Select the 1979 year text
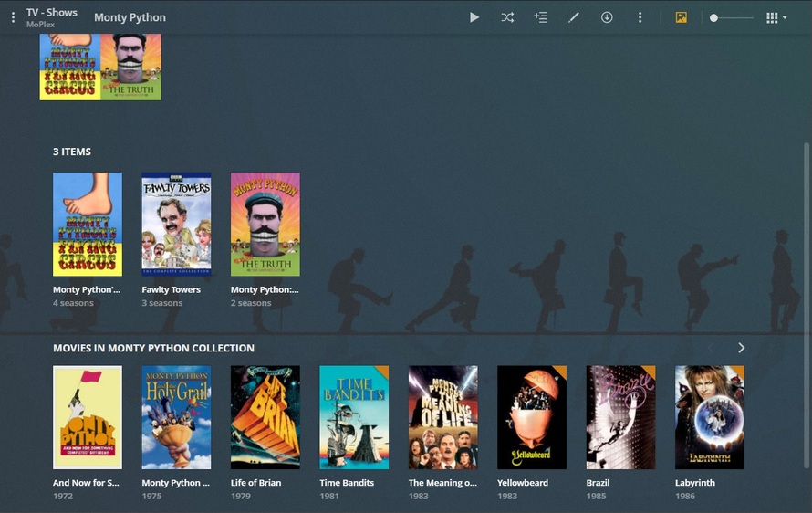The width and height of the screenshot is (812, 513). [x=240, y=497]
